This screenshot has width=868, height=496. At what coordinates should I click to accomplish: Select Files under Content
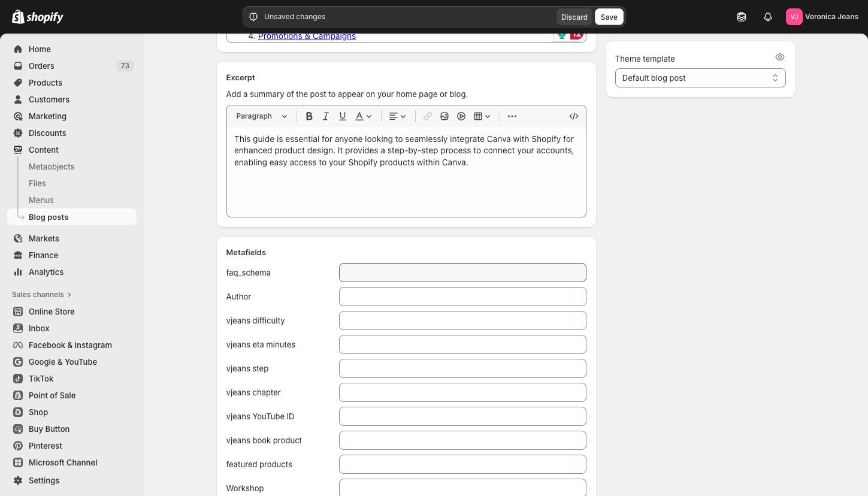pos(37,183)
